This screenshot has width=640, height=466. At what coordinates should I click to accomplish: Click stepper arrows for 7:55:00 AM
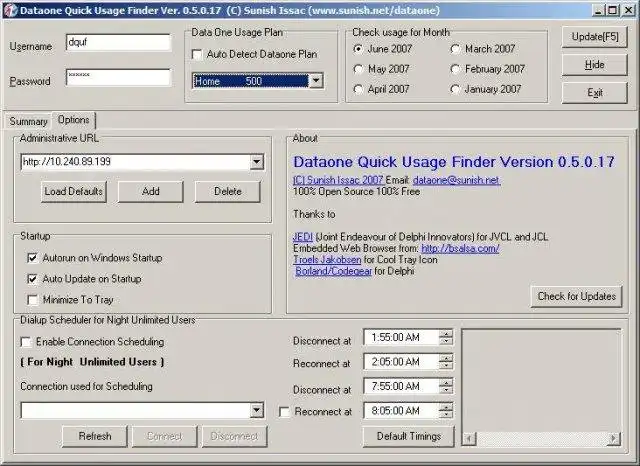point(446,386)
